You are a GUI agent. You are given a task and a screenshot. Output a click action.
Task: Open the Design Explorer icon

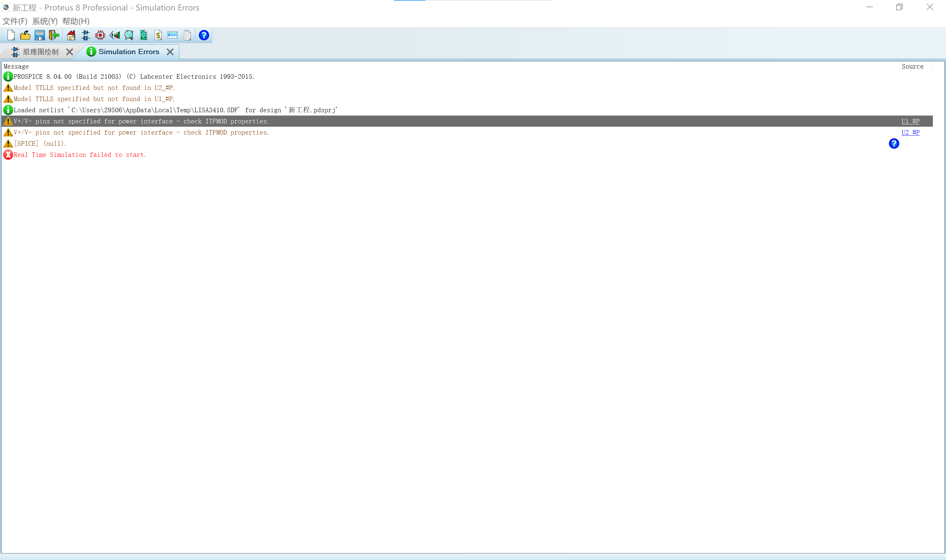[x=144, y=35]
